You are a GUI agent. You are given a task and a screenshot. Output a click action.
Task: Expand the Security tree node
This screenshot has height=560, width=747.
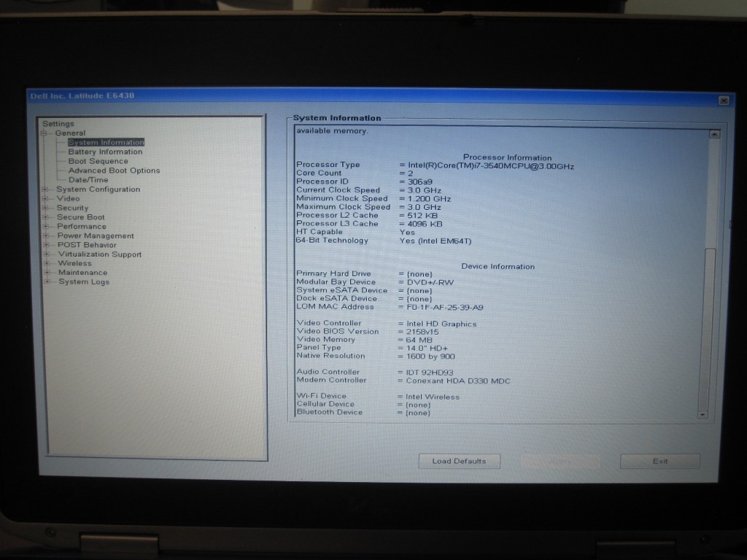[46, 208]
